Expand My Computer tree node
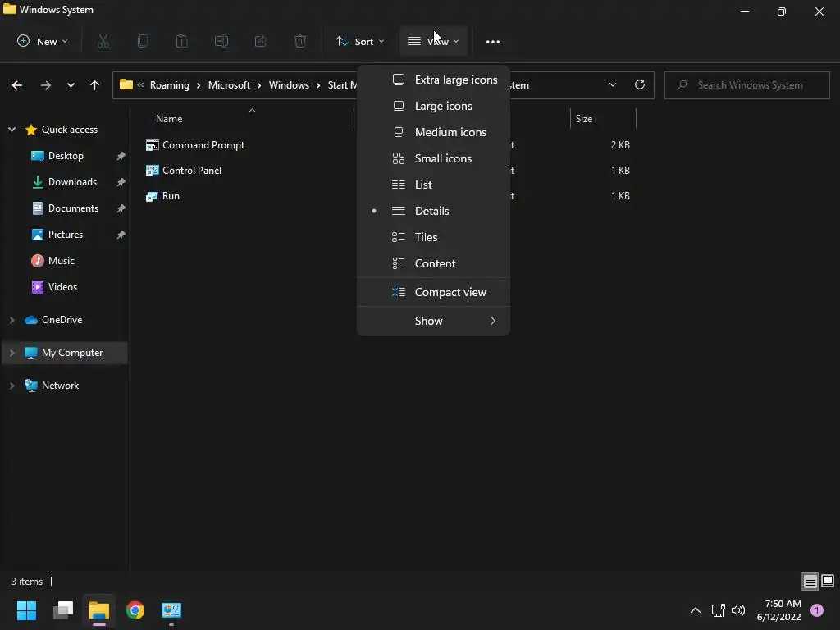840x630 pixels. pos(11,353)
